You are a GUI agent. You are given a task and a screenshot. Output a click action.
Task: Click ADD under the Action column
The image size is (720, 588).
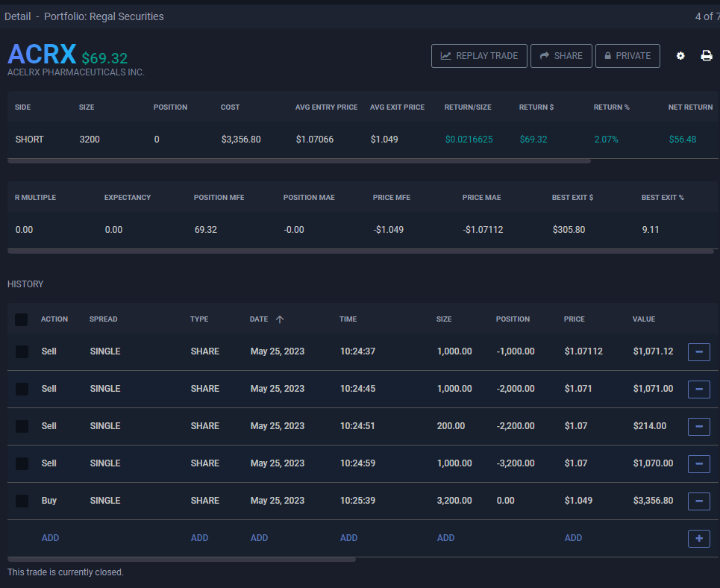50,538
